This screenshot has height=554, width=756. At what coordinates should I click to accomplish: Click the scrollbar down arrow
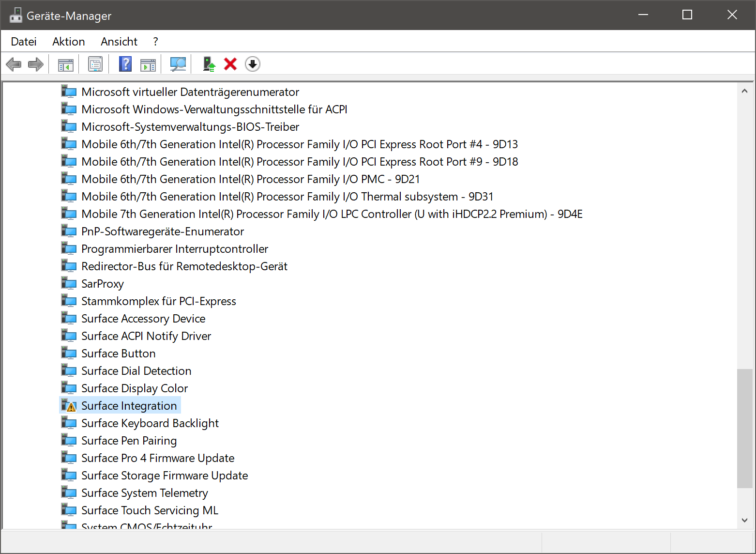click(x=744, y=521)
